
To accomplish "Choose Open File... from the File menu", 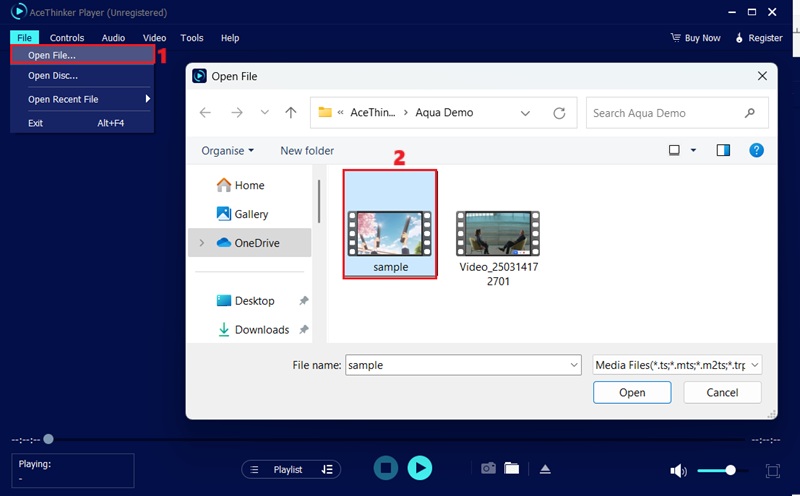I will tap(82, 55).
